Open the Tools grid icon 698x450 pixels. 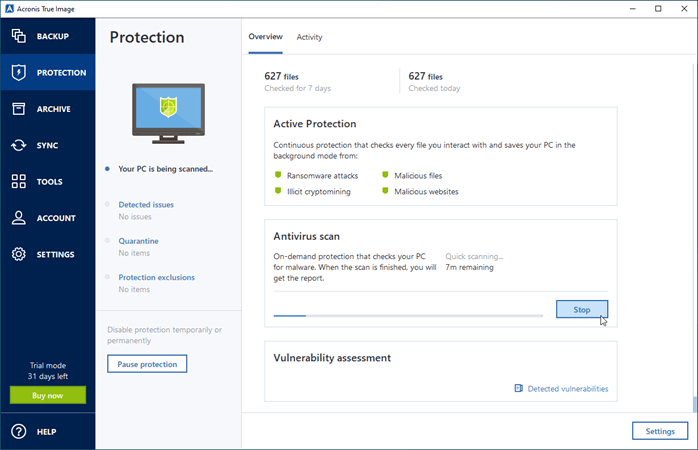18,181
